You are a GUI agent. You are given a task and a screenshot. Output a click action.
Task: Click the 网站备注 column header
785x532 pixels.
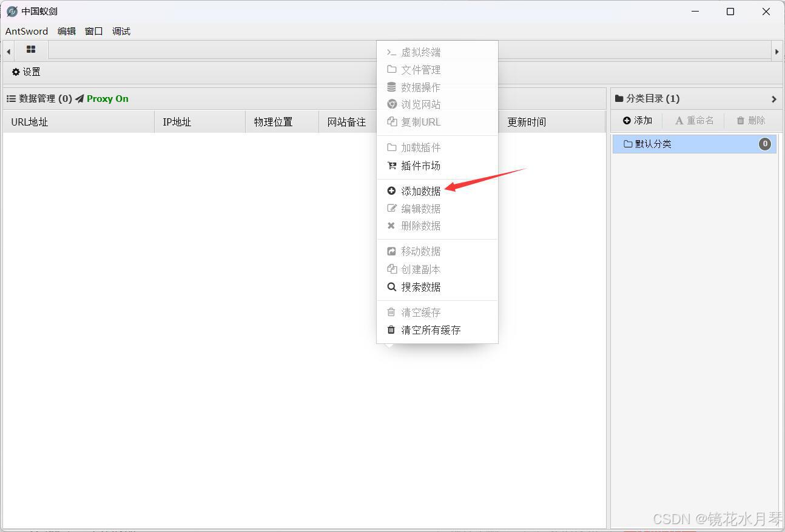point(348,122)
